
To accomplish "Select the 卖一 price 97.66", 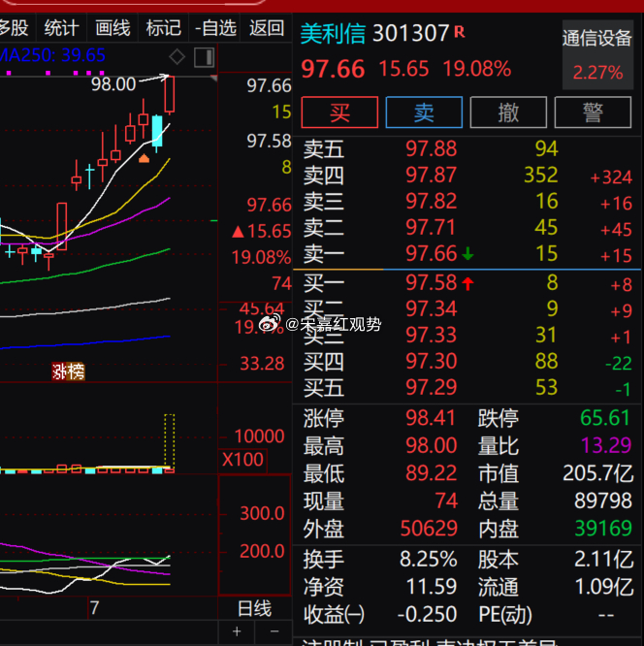I will tap(431, 254).
